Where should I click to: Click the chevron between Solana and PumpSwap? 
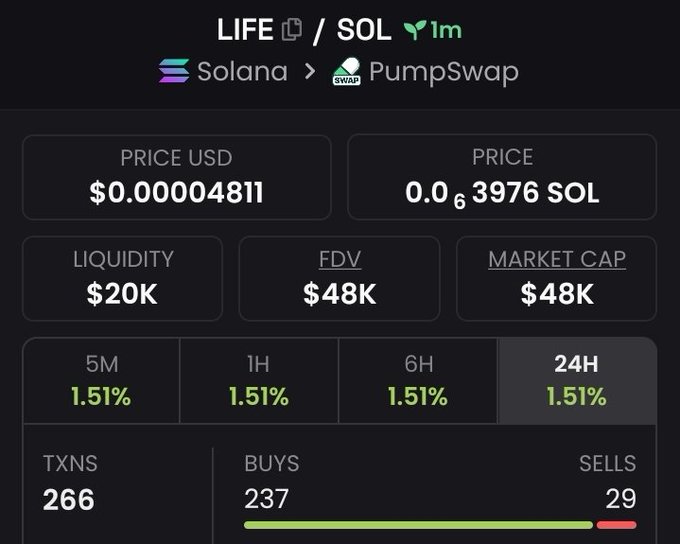click(310, 71)
